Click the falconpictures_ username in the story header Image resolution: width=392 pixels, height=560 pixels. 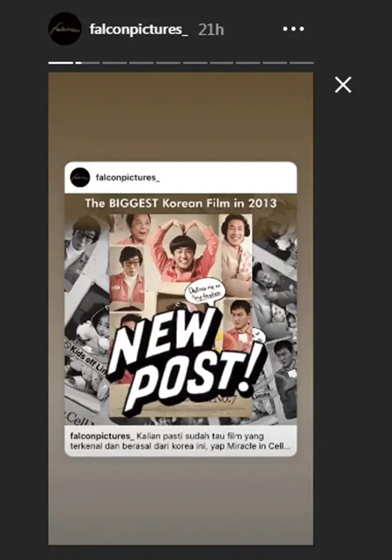point(139,30)
